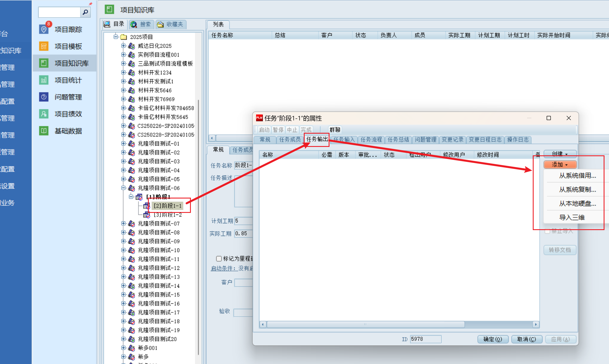Expand 兆隆项目测试-07 tree node
This screenshot has width=609, height=364.
pyautogui.click(x=123, y=223)
